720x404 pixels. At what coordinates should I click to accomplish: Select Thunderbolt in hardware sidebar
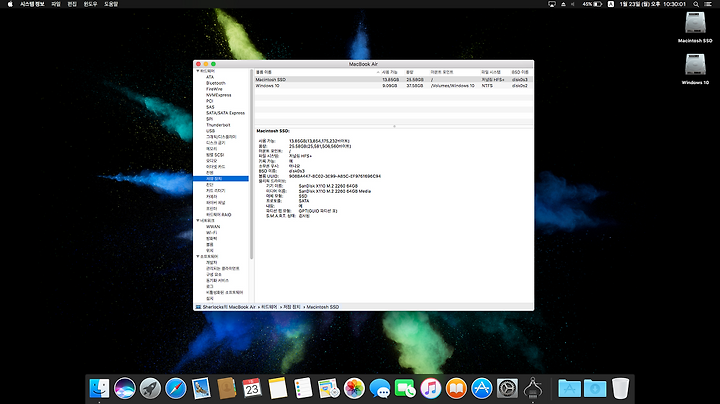(x=218, y=125)
